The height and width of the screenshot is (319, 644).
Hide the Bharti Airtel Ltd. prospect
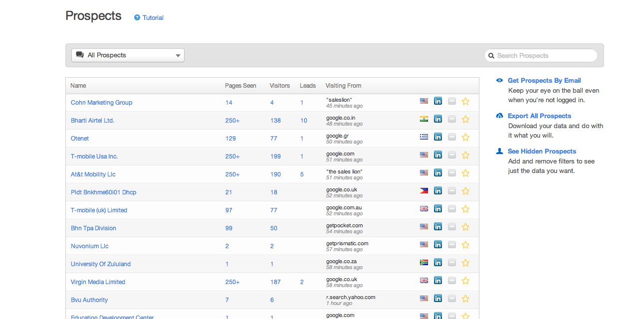click(451, 119)
